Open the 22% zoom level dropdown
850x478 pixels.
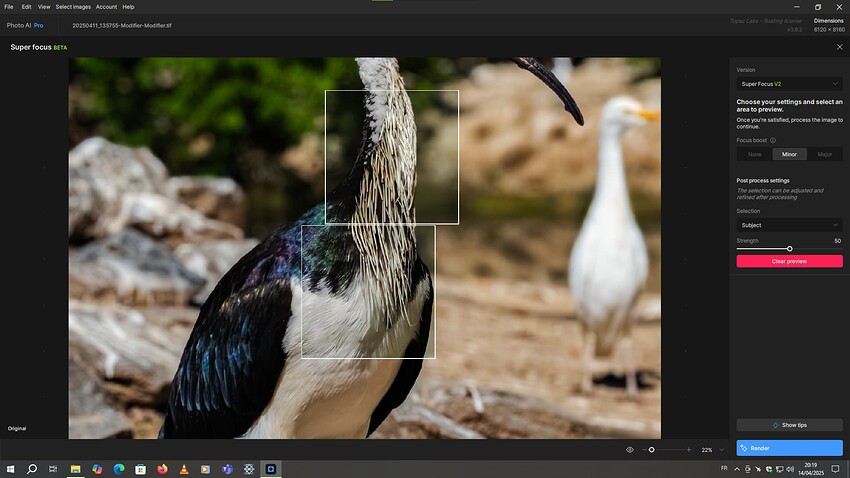[712, 450]
